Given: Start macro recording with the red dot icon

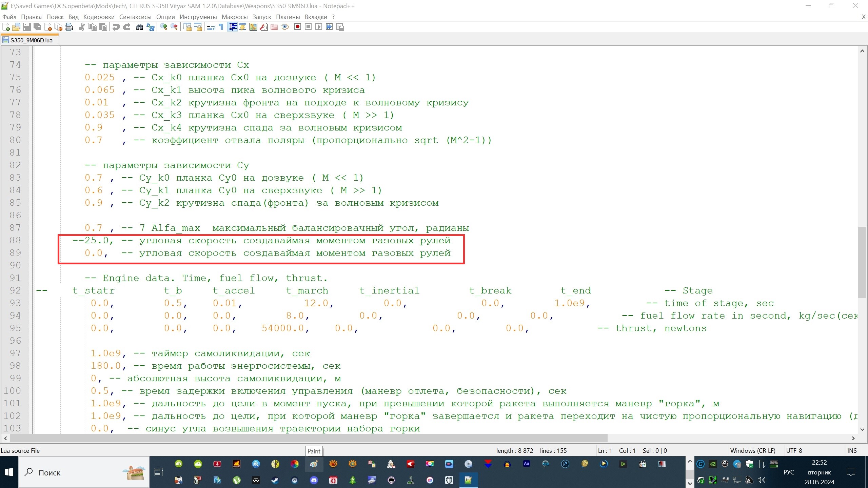Looking at the screenshot, I should pyautogui.click(x=298, y=27).
